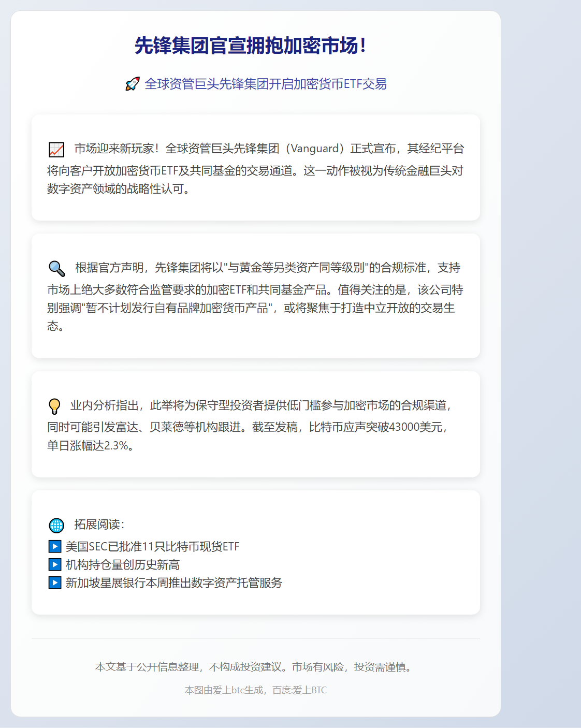Click the play icon before SEC比特币现货ETF item

point(54,546)
